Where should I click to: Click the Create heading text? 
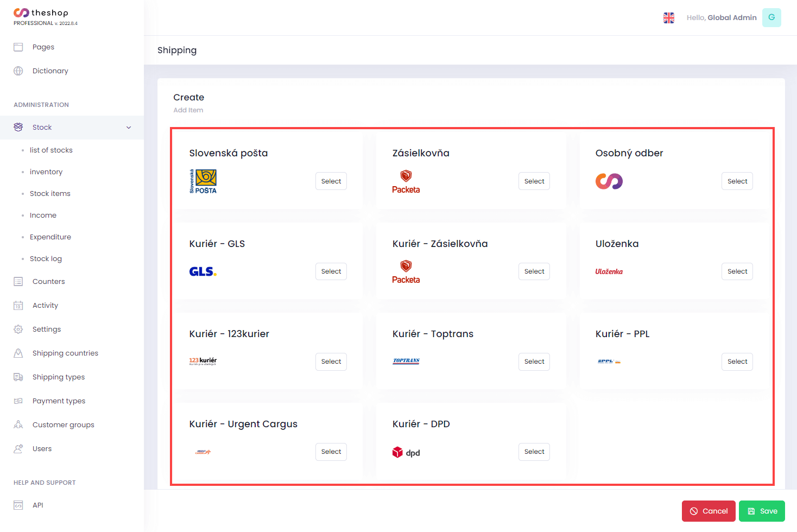(x=189, y=98)
